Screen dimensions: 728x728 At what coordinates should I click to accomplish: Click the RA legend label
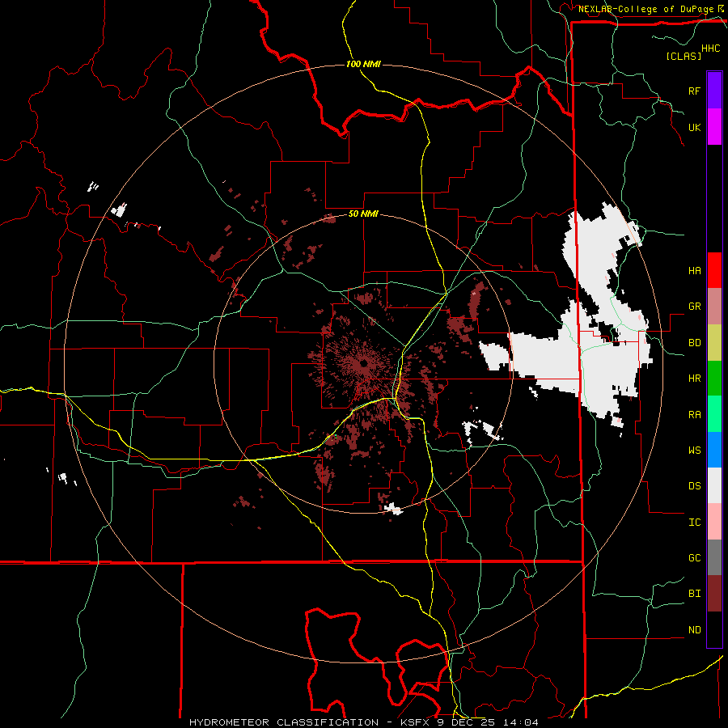point(694,415)
